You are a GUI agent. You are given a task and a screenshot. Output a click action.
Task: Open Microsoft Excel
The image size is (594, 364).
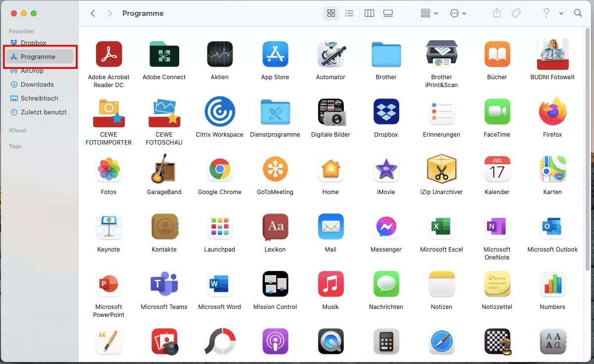click(442, 226)
